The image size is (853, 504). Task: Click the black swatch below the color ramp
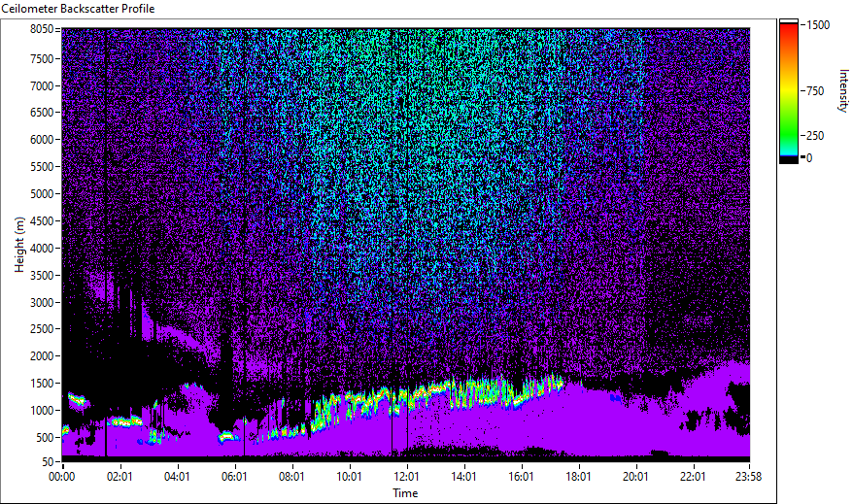click(x=789, y=160)
